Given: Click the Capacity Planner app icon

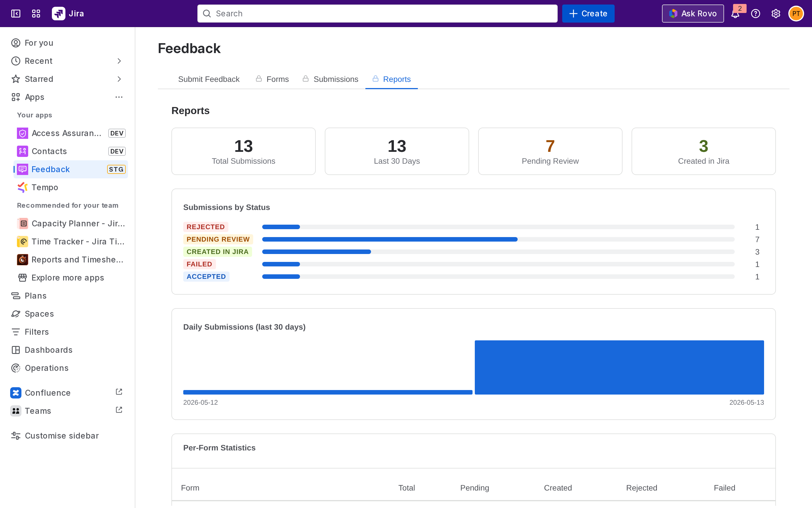Looking at the screenshot, I should [23, 224].
